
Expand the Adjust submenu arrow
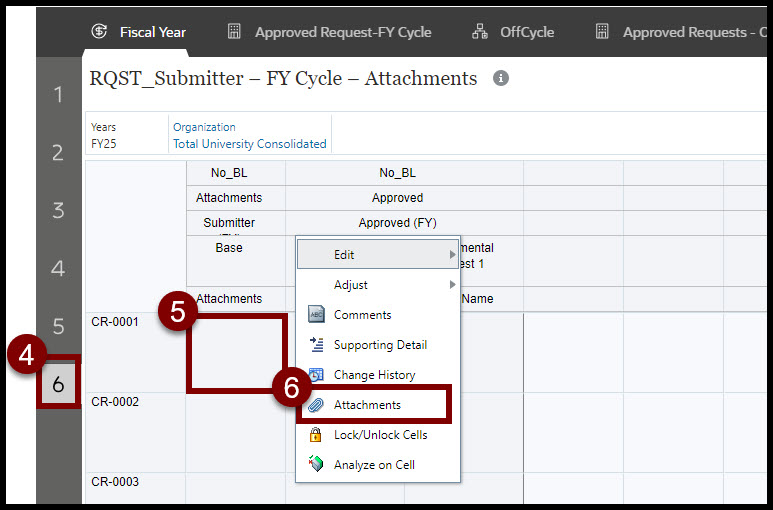coord(453,285)
